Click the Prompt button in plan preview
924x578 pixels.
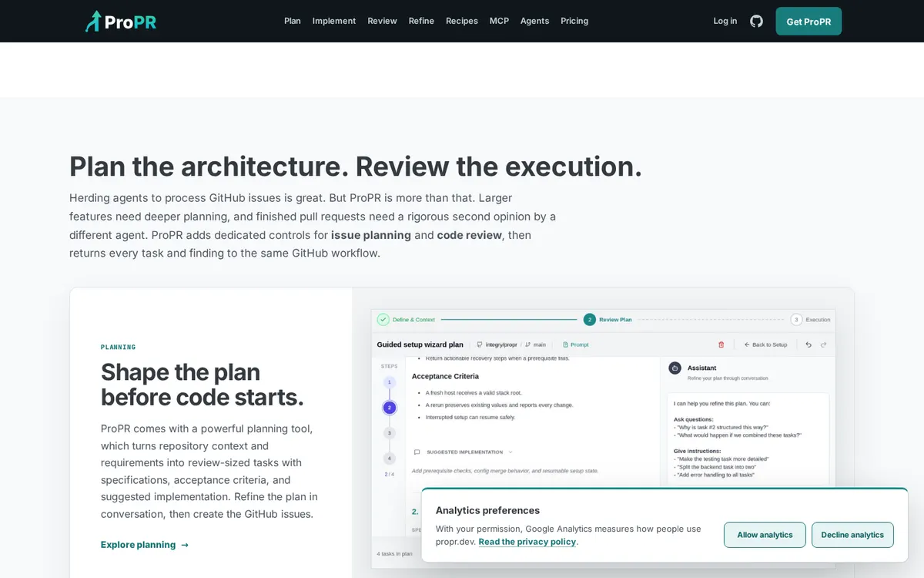(x=576, y=344)
